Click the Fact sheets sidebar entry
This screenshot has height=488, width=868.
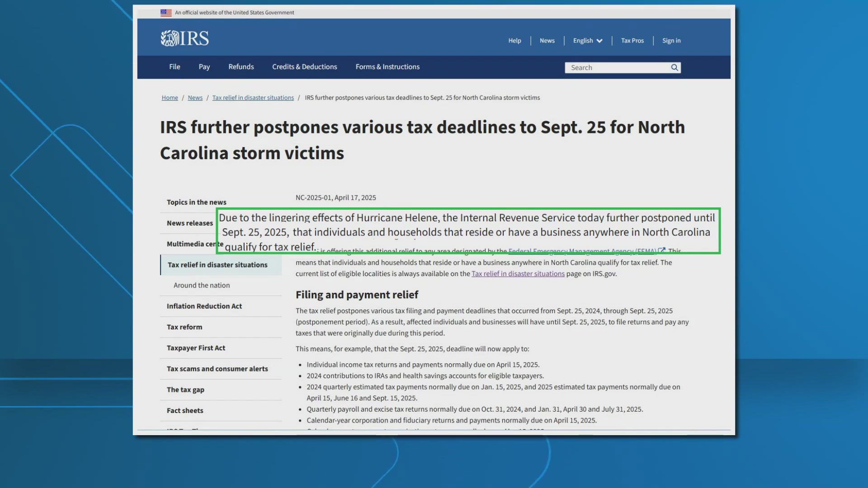(x=184, y=410)
